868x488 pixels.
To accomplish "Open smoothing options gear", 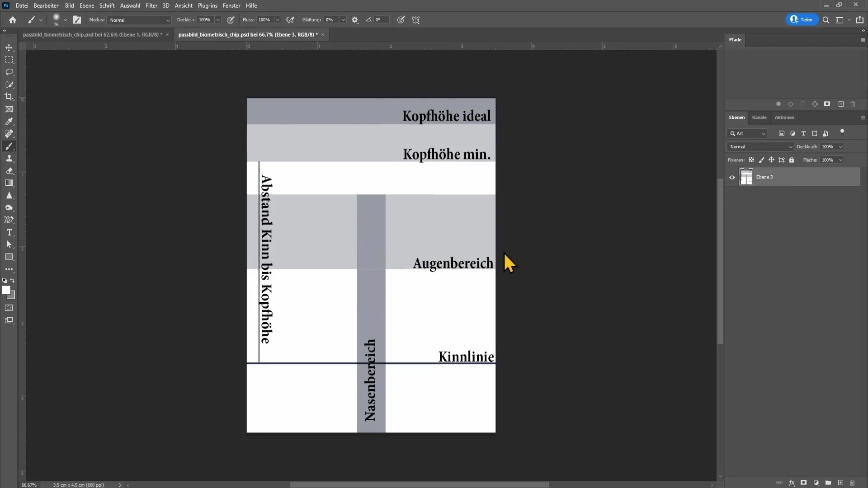I will [x=355, y=20].
